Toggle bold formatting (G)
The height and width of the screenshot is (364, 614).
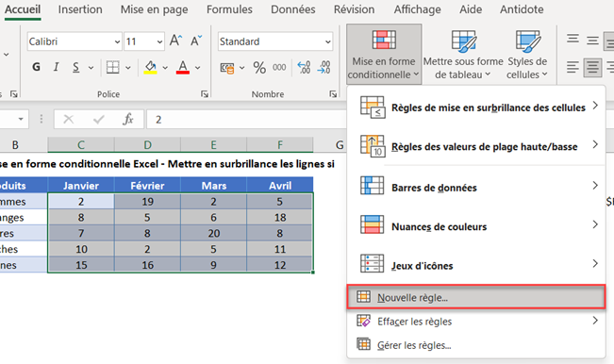point(36,67)
